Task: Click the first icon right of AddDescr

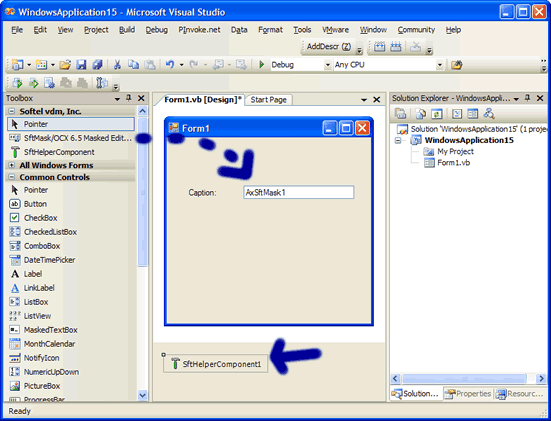Action: 380,46
